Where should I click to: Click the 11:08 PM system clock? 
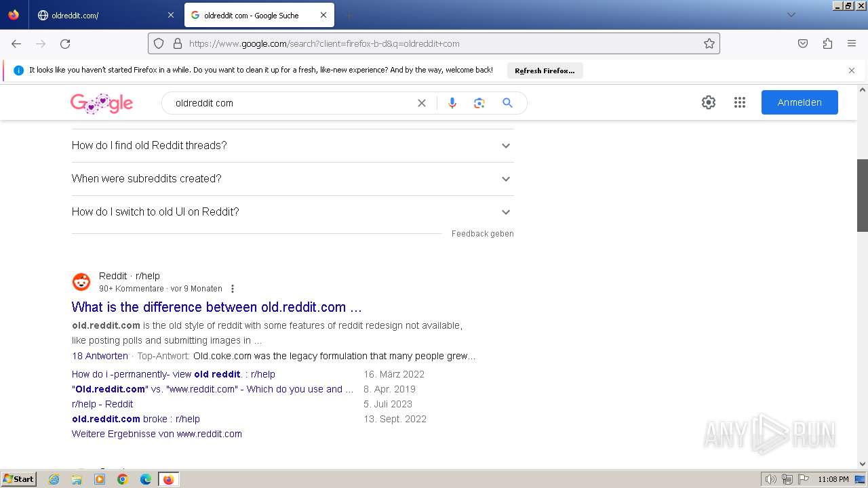(x=833, y=479)
